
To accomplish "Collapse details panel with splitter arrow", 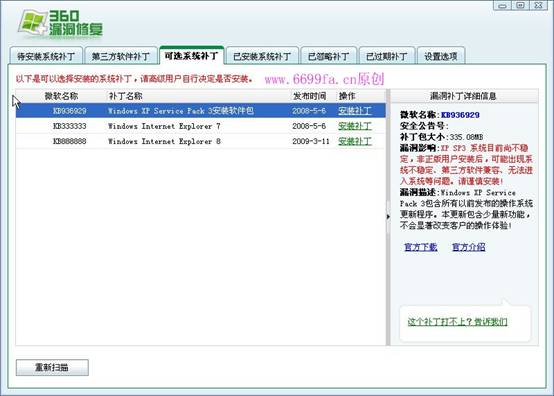I will pos(388,217).
